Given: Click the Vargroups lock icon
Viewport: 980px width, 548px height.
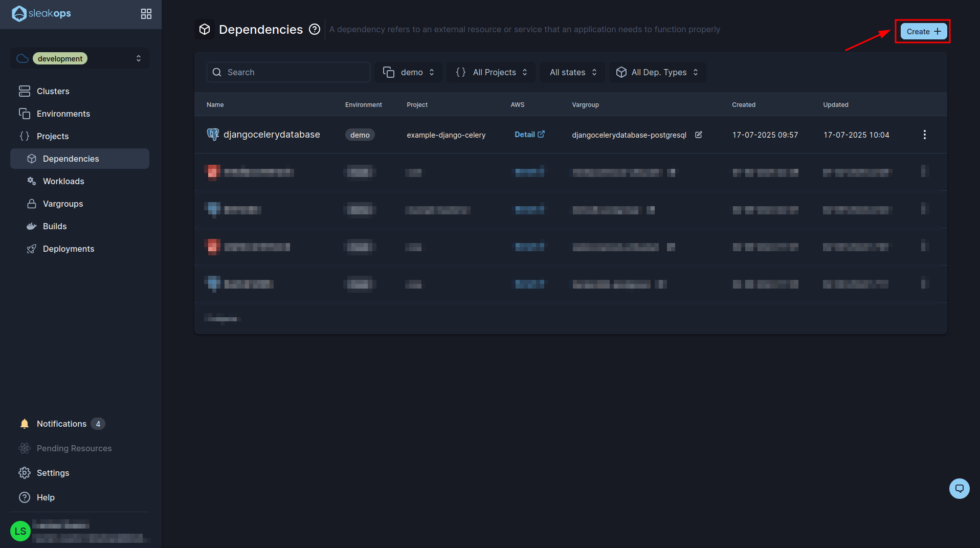Looking at the screenshot, I should click(x=32, y=204).
